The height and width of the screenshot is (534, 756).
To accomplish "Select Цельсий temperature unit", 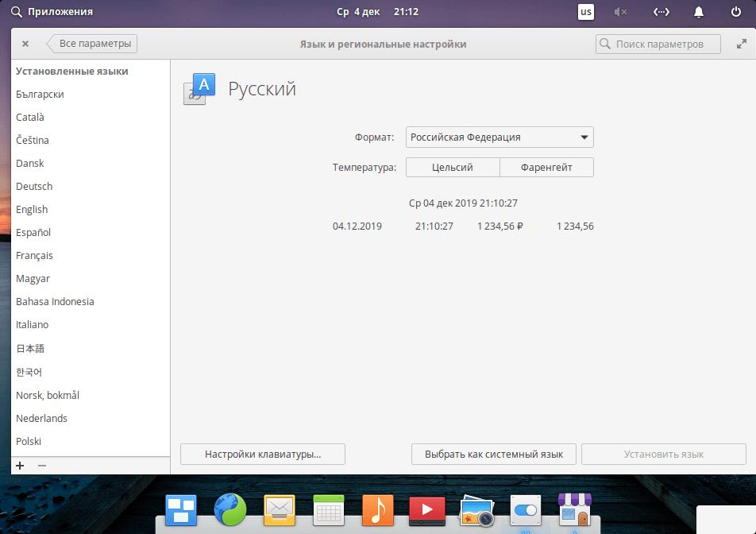I will [x=453, y=168].
